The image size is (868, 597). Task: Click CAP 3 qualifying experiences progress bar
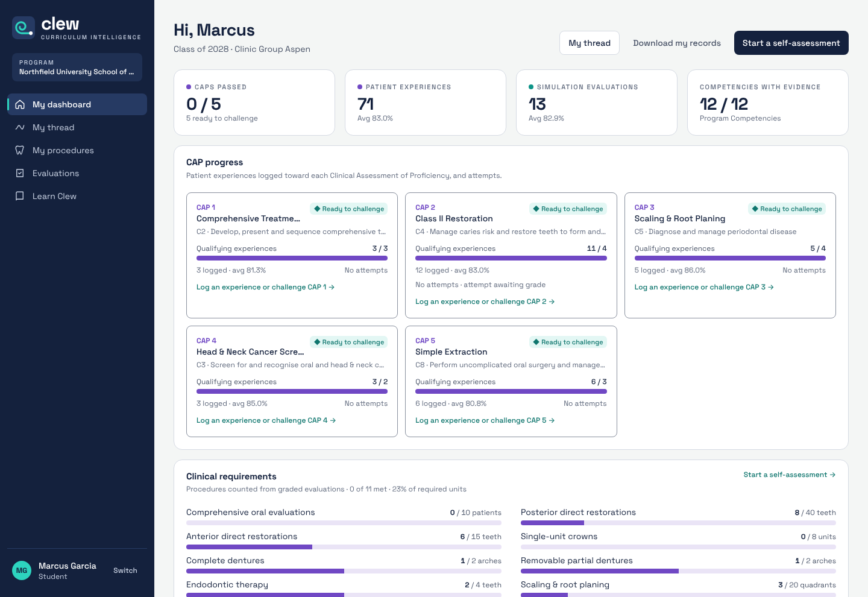point(730,258)
